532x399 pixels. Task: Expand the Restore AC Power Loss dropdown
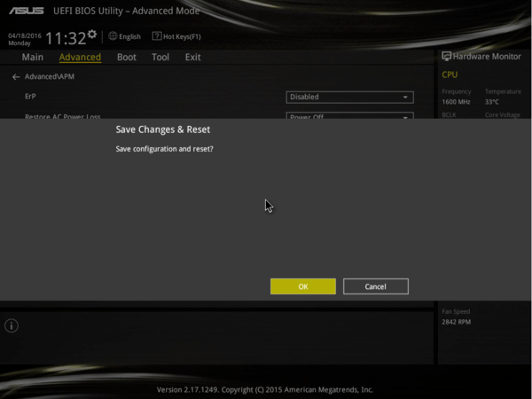[x=349, y=116]
